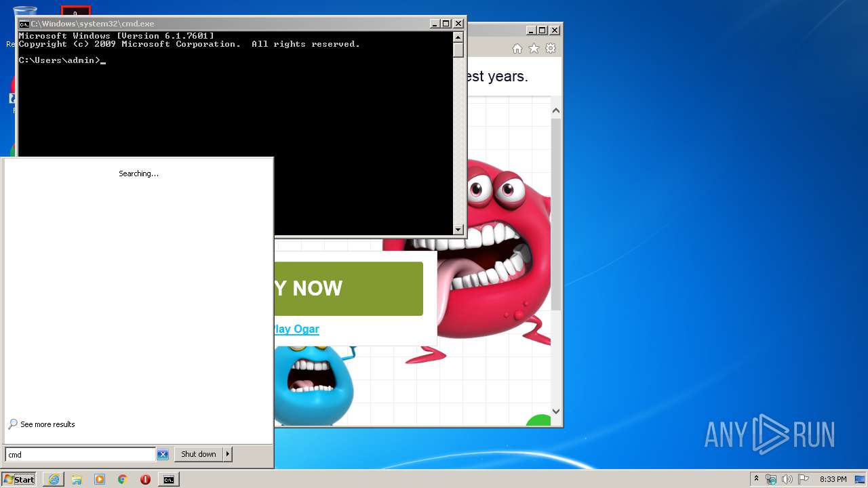Open Action Center flag icon
Screen dimensions: 868x488
pyautogui.click(x=804, y=479)
